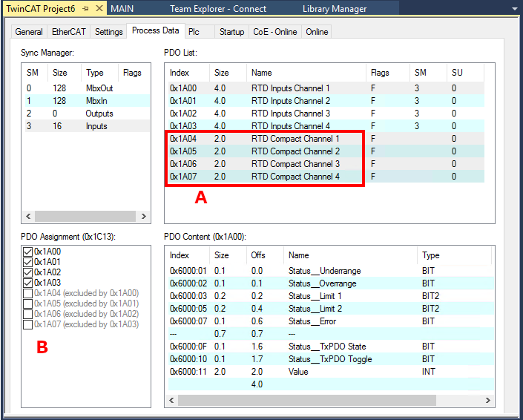This screenshot has height=420, width=523.
Task: Click the PDO List Name column header
Action: point(306,73)
